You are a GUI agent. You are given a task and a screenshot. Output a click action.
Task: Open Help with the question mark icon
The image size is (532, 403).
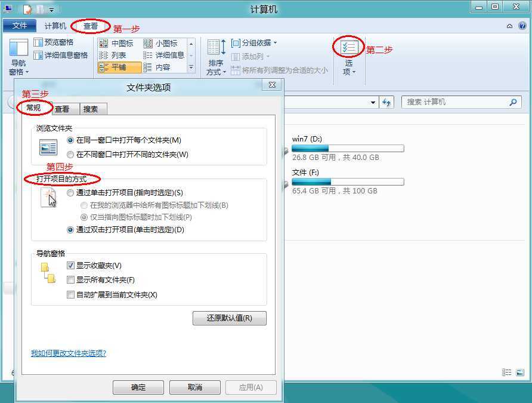[522, 26]
